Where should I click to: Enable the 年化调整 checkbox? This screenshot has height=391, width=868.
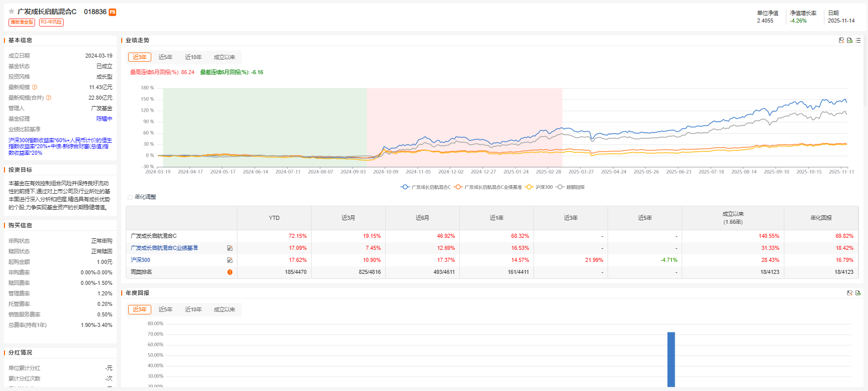pyautogui.click(x=130, y=197)
